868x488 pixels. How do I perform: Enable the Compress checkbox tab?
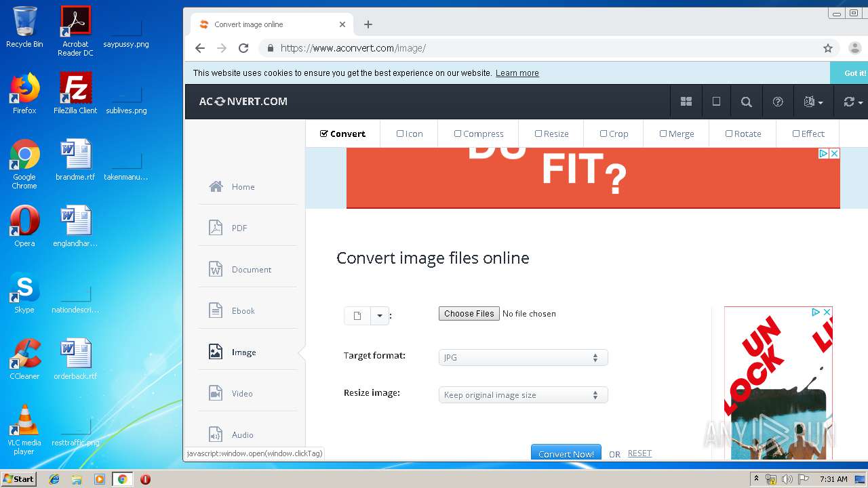point(479,134)
